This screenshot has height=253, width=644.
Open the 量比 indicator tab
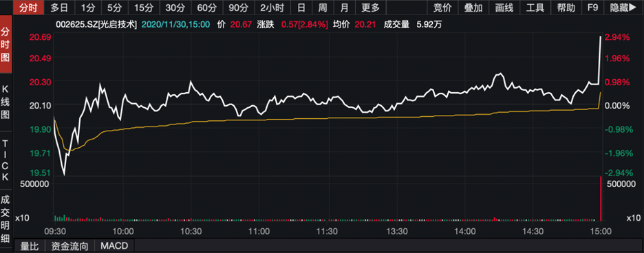(29, 246)
